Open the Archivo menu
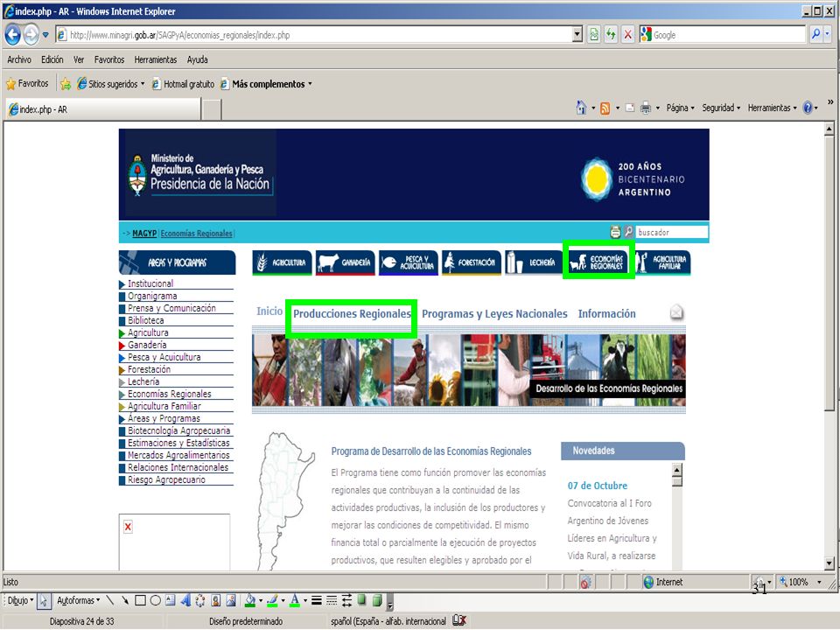The image size is (840, 630). (18, 59)
